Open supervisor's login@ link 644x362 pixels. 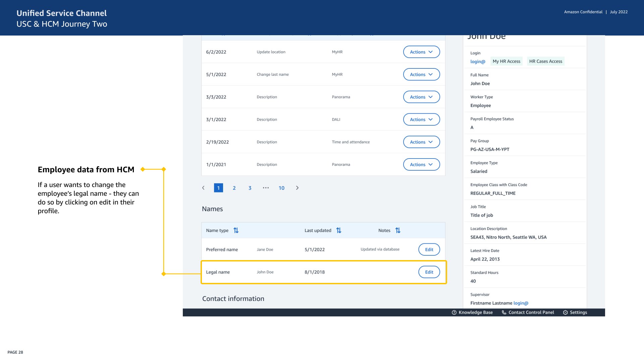521,303
